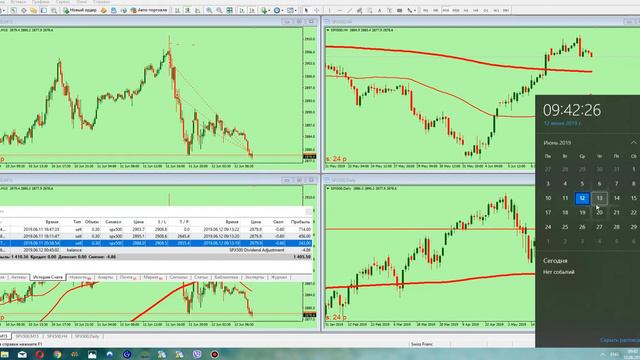Select the vertical line drawing tool

point(329,10)
